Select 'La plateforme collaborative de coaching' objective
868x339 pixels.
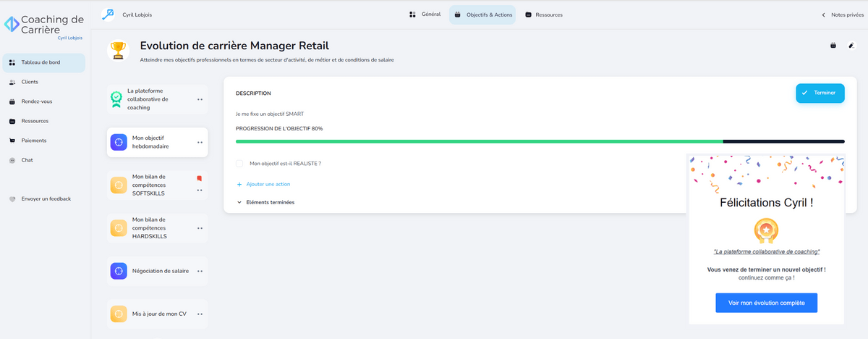[x=157, y=99]
